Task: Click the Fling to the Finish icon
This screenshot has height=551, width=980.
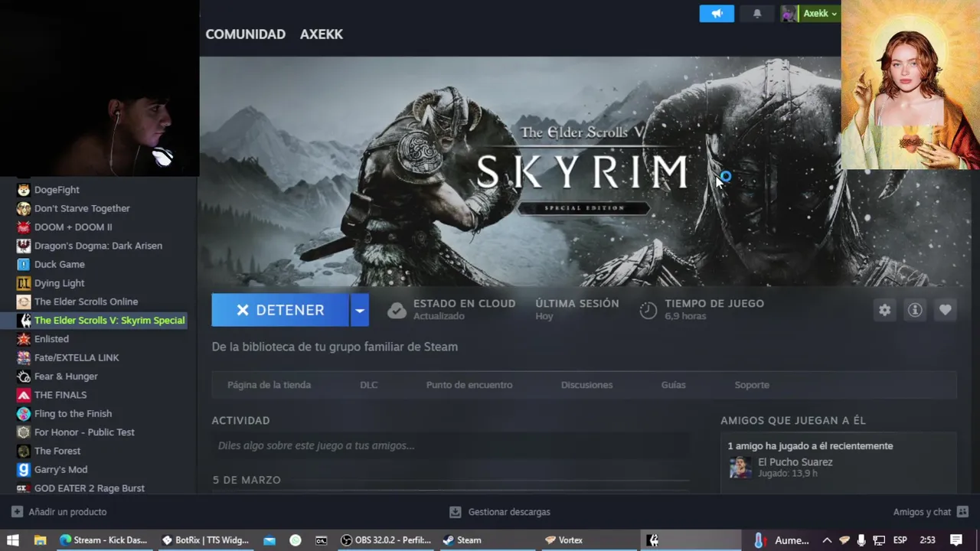Action: 24,414
